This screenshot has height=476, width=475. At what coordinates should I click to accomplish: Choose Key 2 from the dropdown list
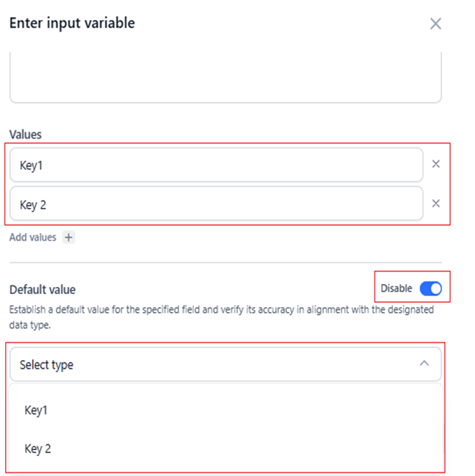tap(38, 449)
